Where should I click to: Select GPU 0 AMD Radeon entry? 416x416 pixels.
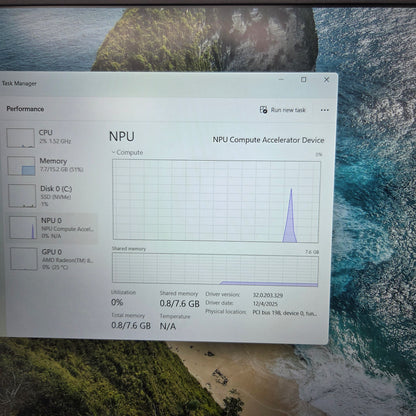coord(52,259)
